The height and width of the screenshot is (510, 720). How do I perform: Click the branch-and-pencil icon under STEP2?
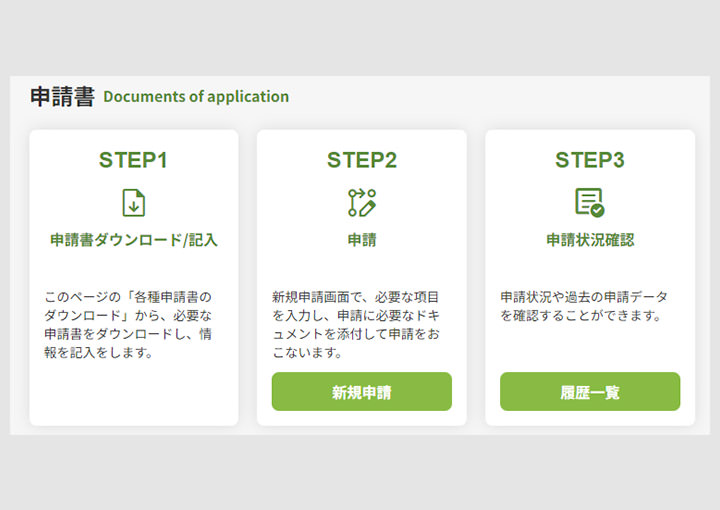tap(361, 202)
